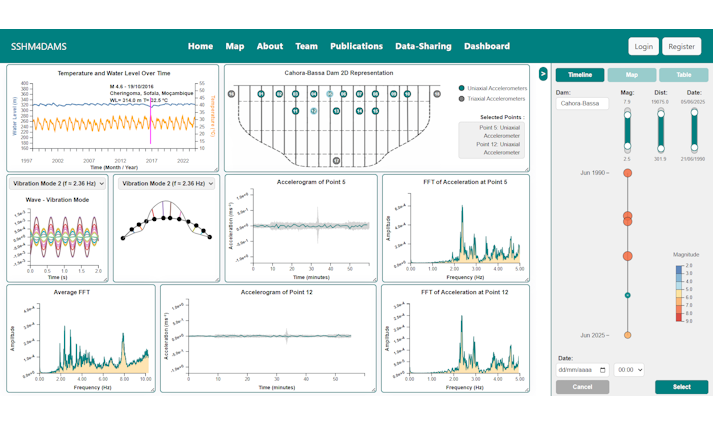Screen dimensions: 713x426
Task: Open the 00:00 time dropdown
Action: click(x=629, y=370)
